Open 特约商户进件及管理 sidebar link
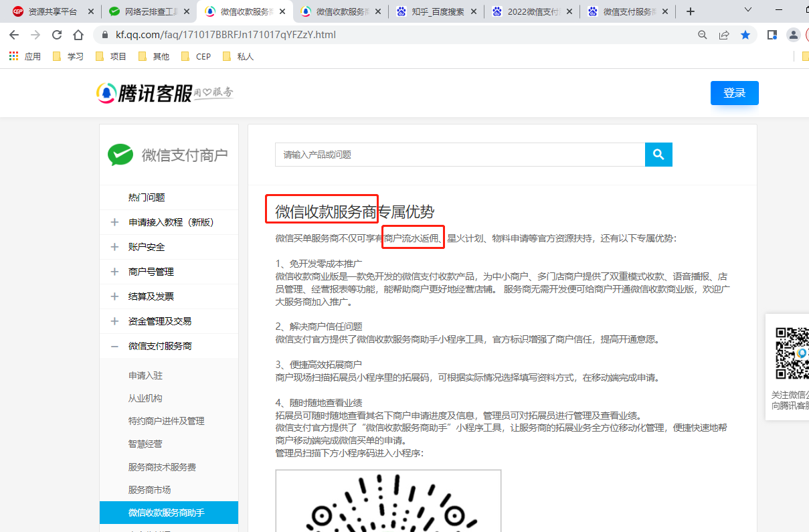This screenshot has width=809, height=532. (x=167, y=421)
